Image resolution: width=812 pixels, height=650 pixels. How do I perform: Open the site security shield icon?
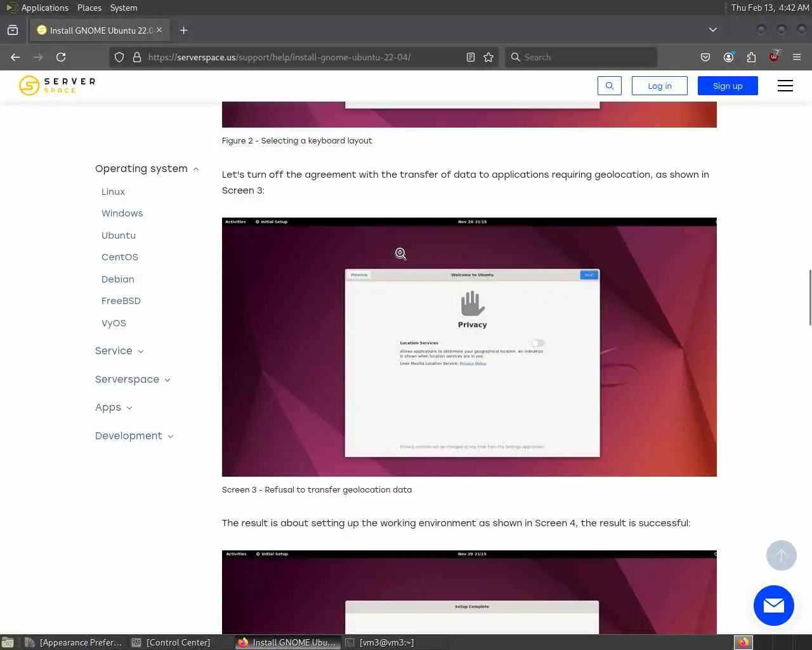pos(119,57)
